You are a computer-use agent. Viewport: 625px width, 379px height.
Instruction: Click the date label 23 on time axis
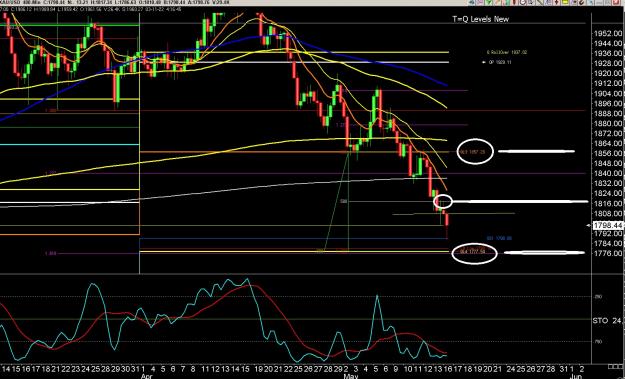pos(75,369)
